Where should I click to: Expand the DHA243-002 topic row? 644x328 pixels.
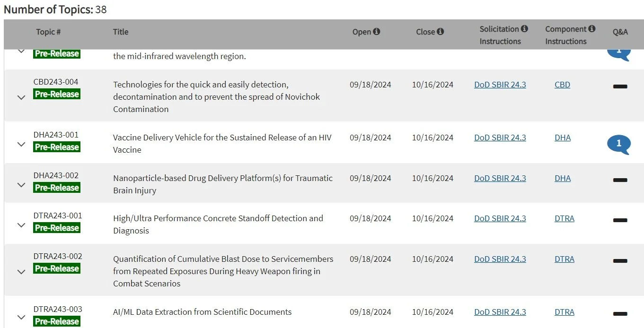tap(21, 185)
